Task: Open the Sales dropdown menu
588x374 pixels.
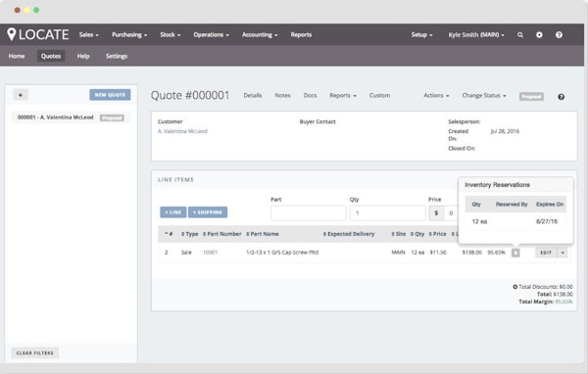Action: click(88, 35)
